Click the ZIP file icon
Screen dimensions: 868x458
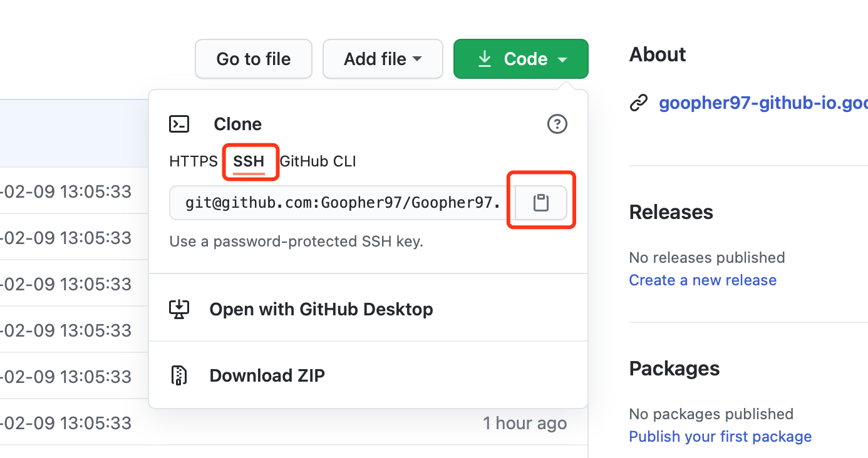click(179, 375)
